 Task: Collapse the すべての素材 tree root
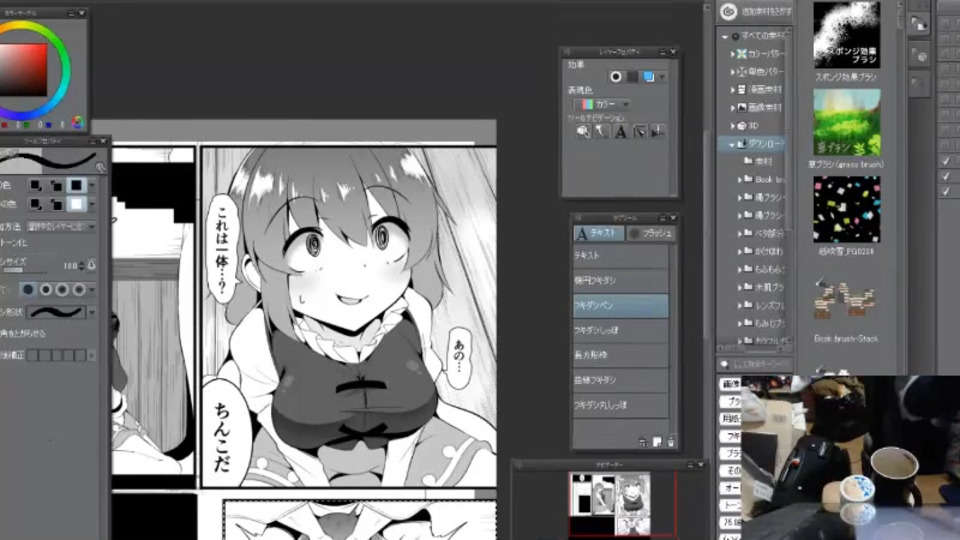pos(725,37)
